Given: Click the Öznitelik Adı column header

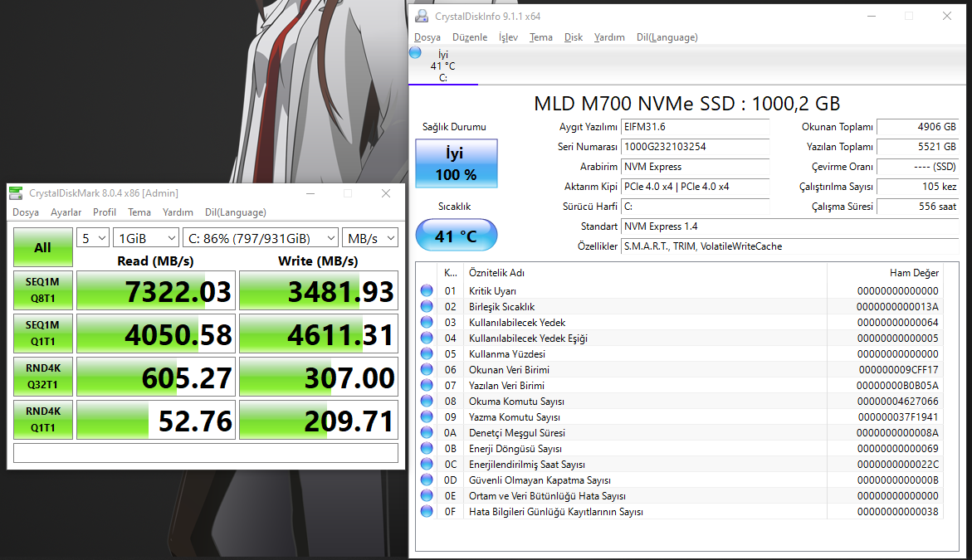Looking at the screenshot, I should 645,273.
